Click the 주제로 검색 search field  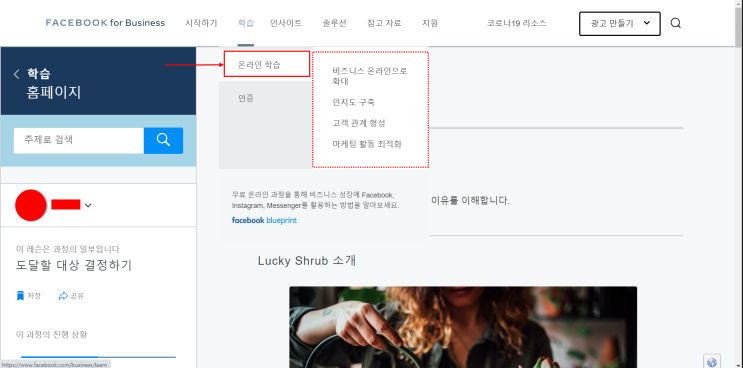79,140
